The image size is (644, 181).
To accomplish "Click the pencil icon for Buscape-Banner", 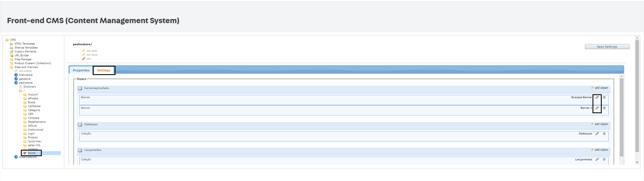I will pos(597,97).
